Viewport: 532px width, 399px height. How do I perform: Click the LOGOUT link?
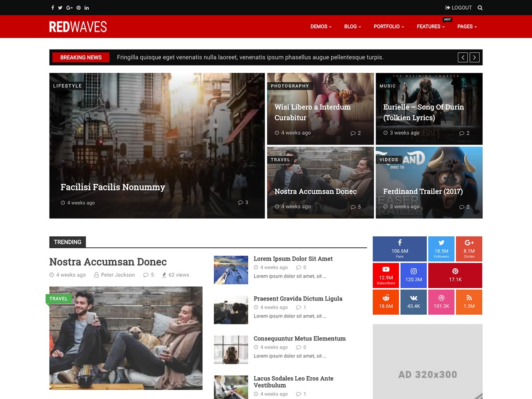point(458,8)
